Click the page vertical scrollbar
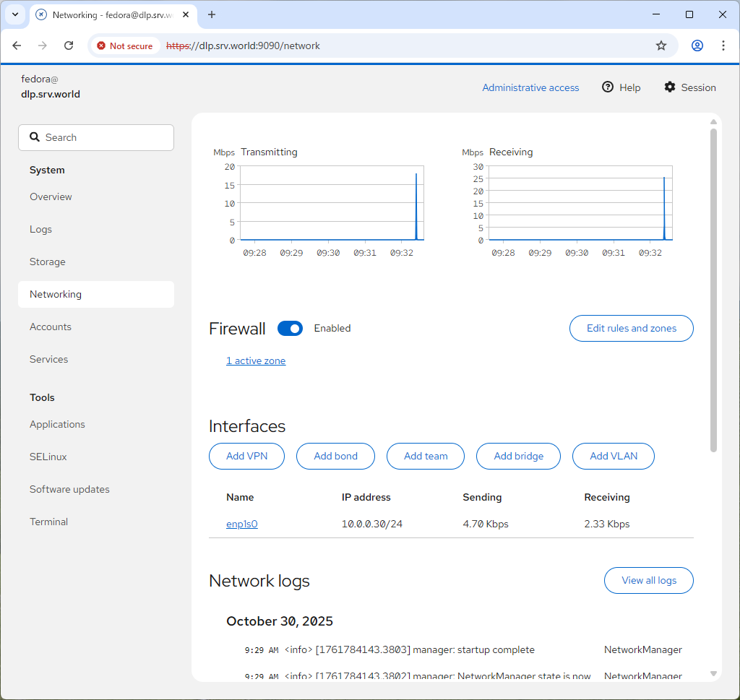The height and width of the screenshot is (700, 740). [713, 289]
